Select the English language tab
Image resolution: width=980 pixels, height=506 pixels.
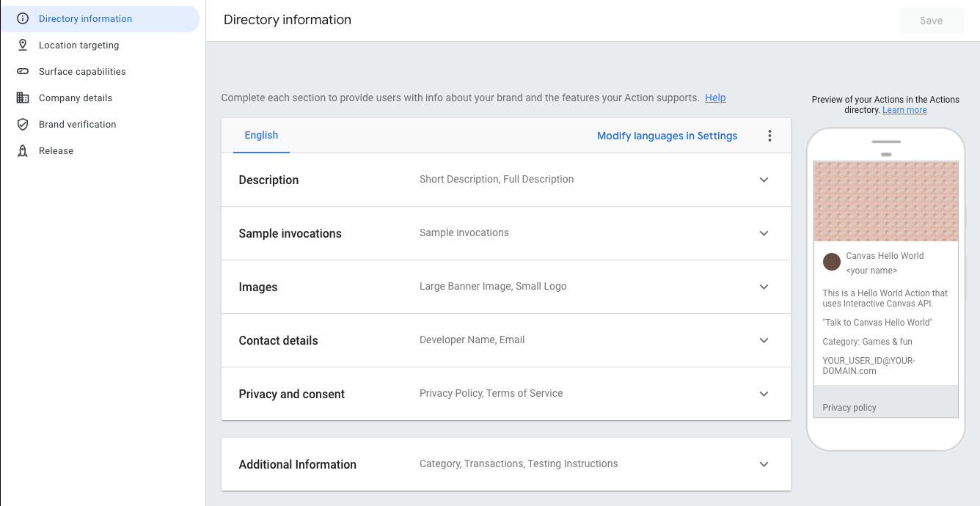[x=261, y=136]
